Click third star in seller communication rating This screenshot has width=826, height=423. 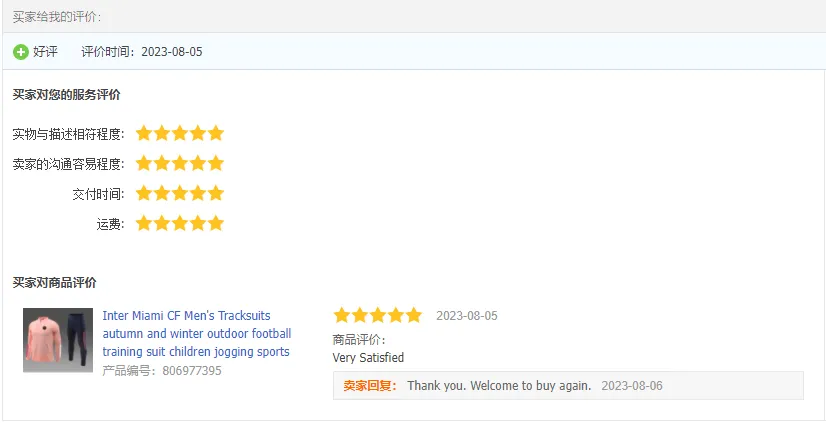(x=180, y=163)
